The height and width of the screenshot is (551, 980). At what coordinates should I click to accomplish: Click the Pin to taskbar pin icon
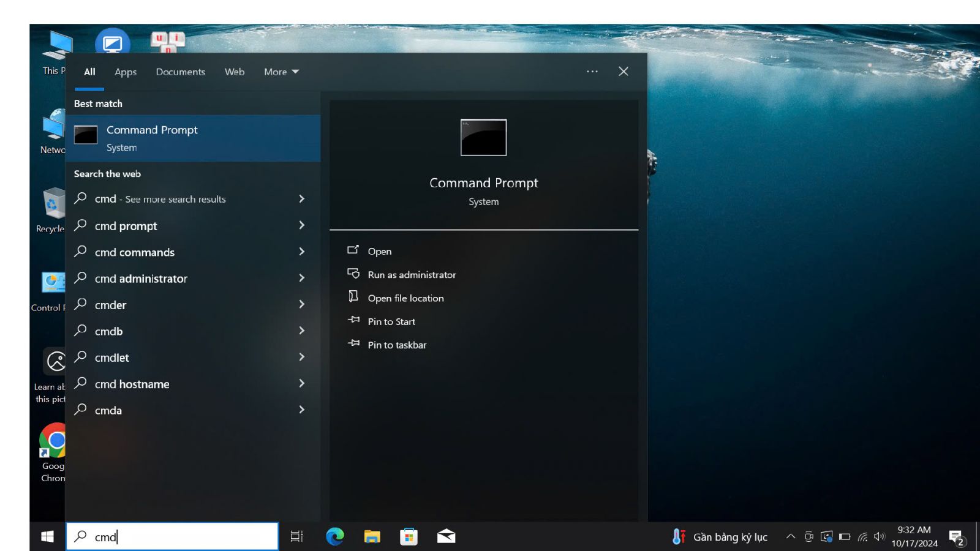click(x=353, y=343)
